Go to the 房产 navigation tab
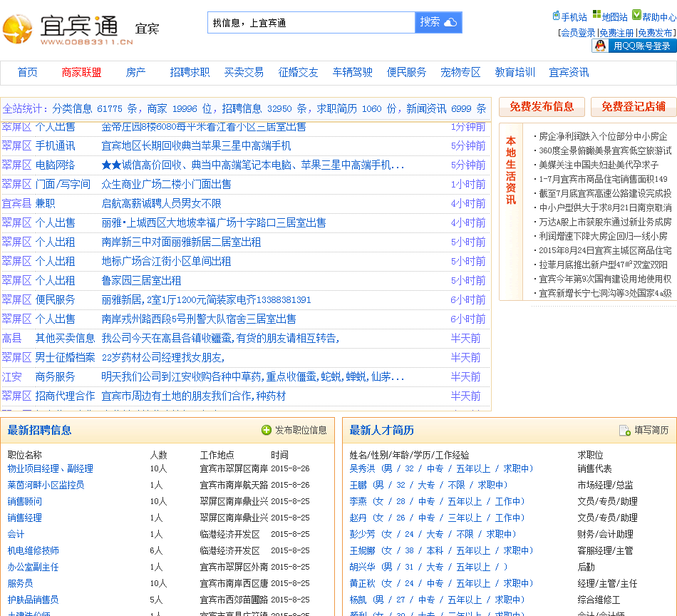 135,72
